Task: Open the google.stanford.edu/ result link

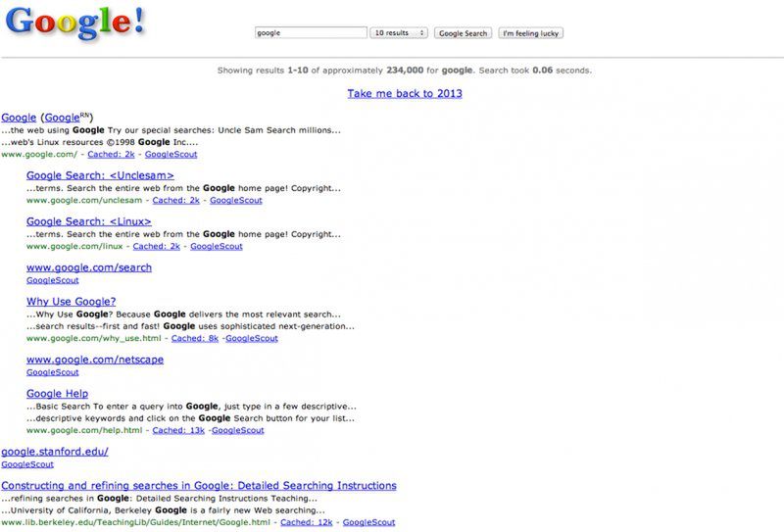Action: coord(55,452)
